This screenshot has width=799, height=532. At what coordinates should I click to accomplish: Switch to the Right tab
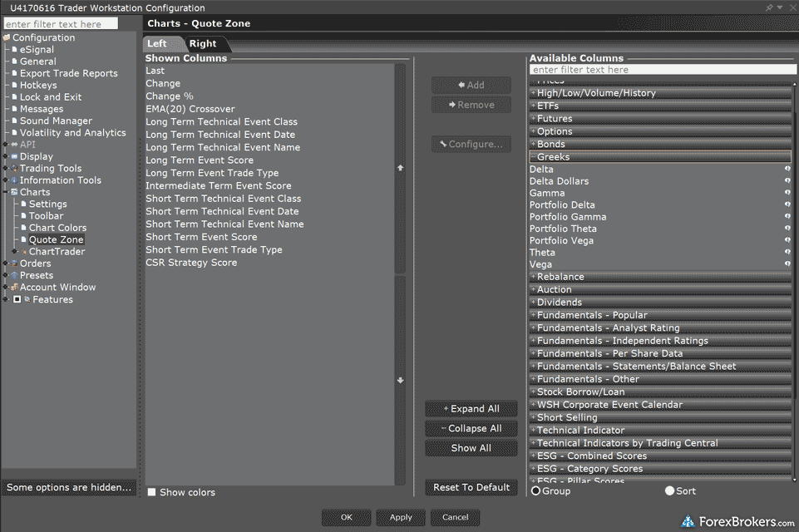point(203,44)
